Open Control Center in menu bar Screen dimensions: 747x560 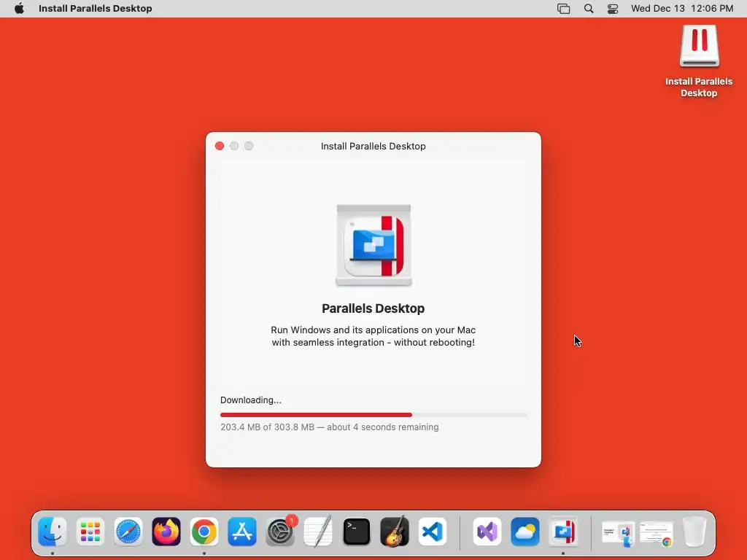(613, 9)
